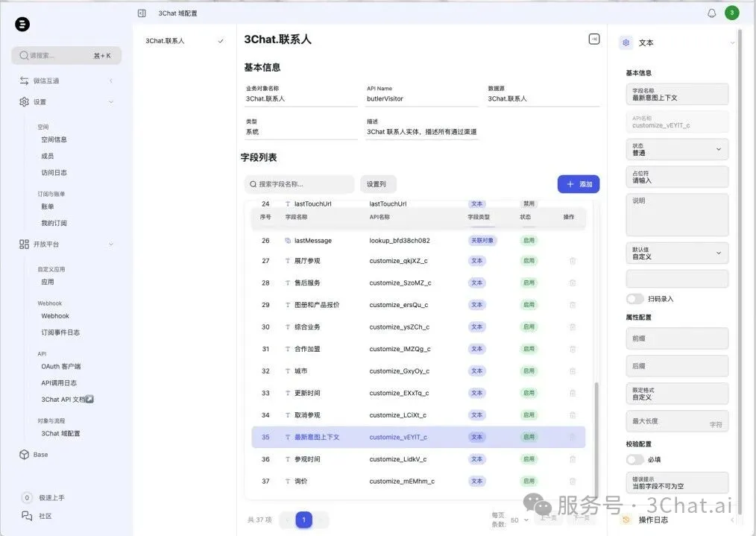Viewport: 756px width, 536px height.
Task: Focus the 后缀 input field
Action: (x=677, y=366)
